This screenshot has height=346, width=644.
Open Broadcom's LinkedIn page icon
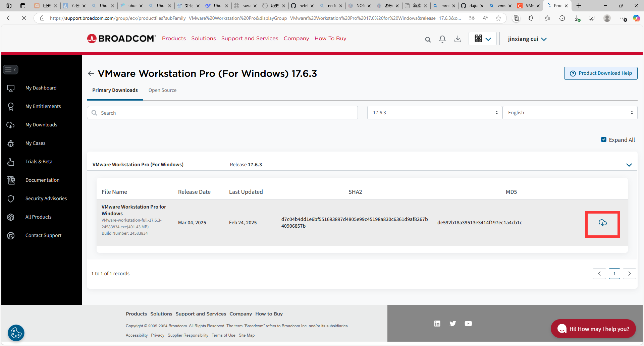pyautogui.click(x=437, y=324)
